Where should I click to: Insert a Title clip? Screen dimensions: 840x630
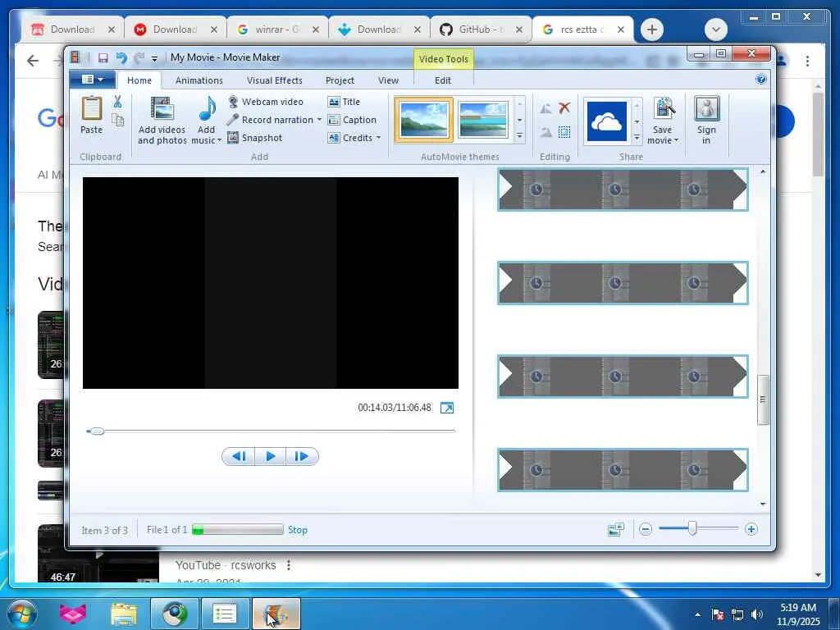344,102
